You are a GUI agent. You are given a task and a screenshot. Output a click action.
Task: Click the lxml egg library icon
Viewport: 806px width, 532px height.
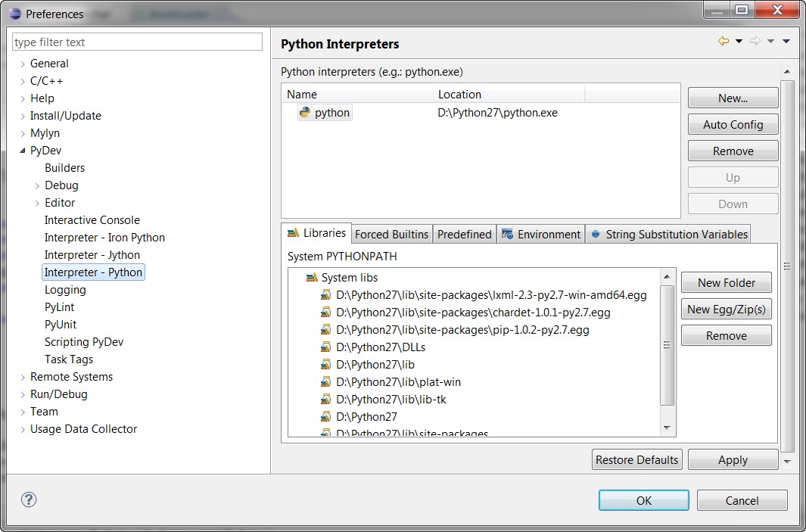click(x=325, y=295)
